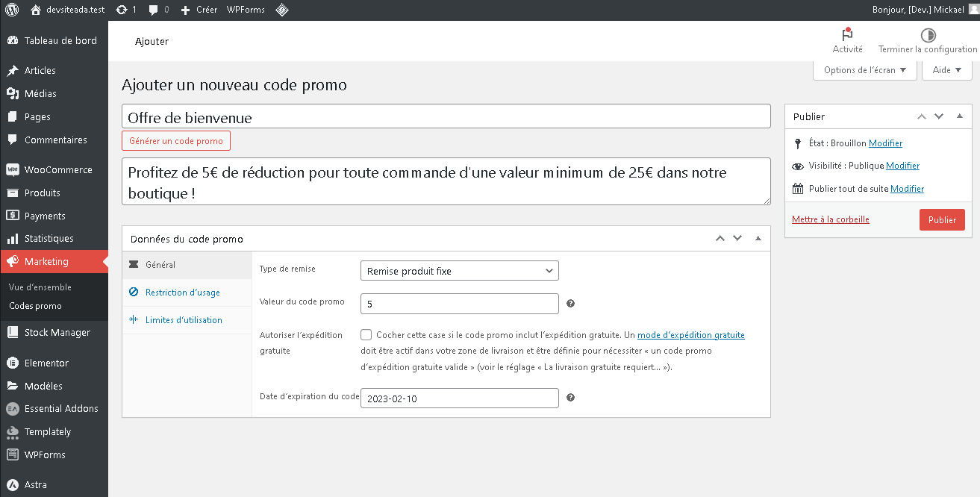Click help icon next to Valeur du code promo
This screenshot has height=497, width=980.
(570, 304)
